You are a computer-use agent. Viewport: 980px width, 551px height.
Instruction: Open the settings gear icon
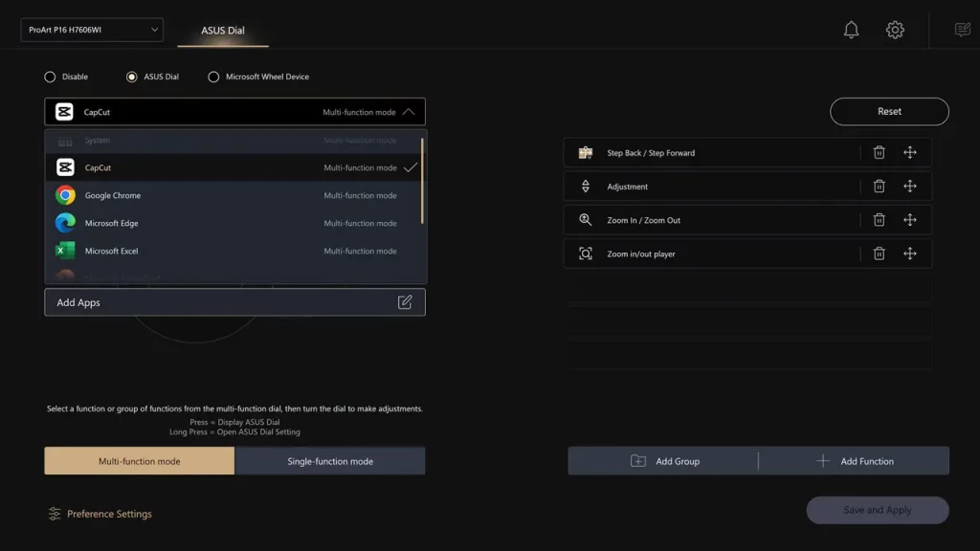[x=895, y=30]
